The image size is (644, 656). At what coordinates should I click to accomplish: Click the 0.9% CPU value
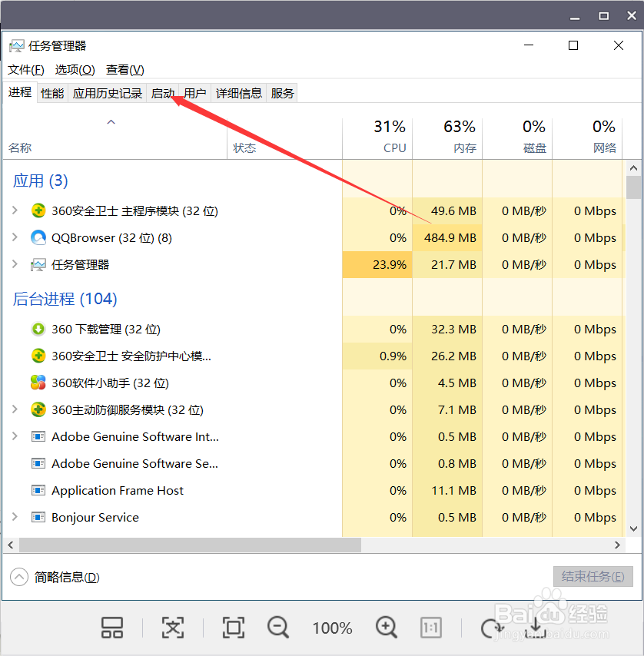pos(393,356)
